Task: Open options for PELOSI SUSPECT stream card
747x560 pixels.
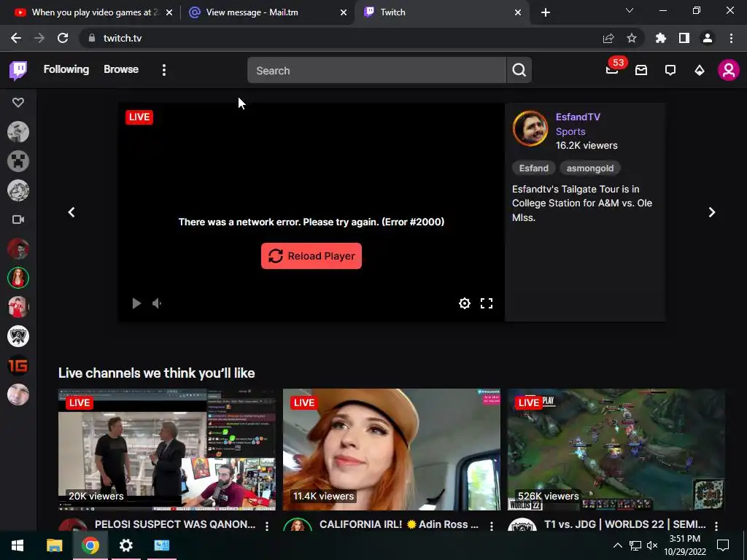Action: tap(267, 526)
